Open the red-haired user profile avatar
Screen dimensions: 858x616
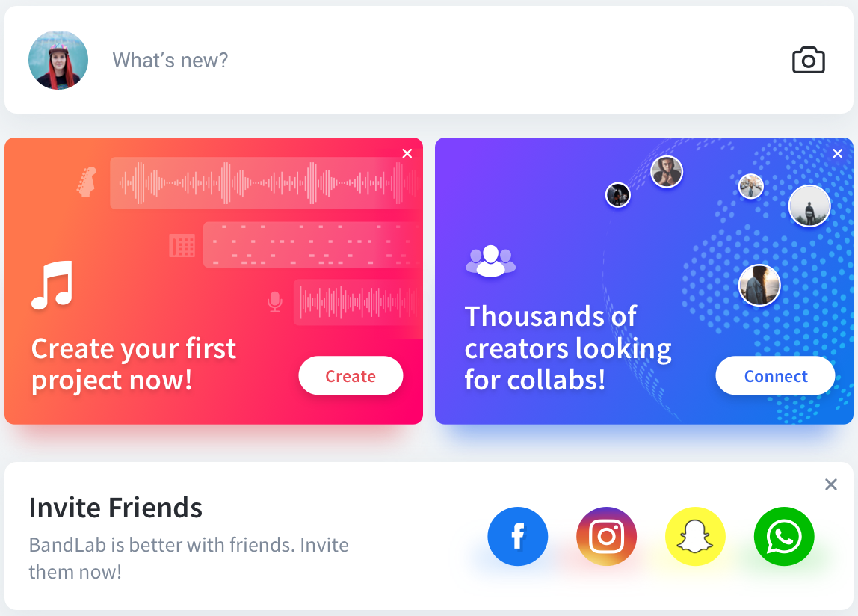(x=58, y=61)
